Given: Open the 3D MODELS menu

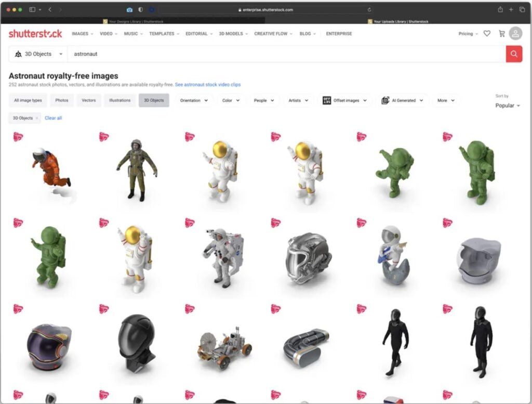Looking at the screenshot, I should pyautogui.click(x=233, y=34).
